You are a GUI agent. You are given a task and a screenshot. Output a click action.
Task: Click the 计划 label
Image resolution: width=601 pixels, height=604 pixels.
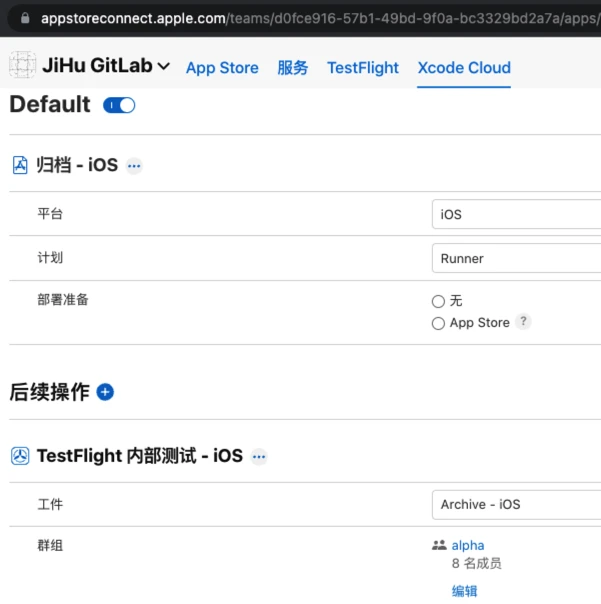[x=50, y=257]
